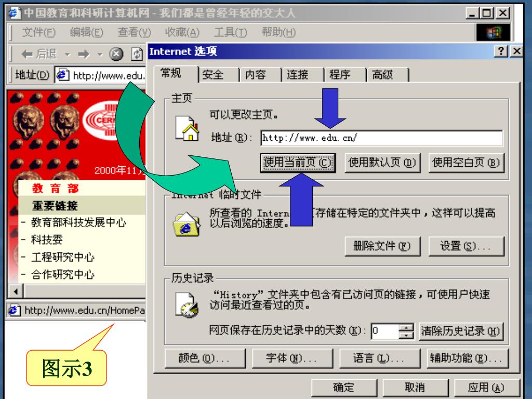Click the Windows flag throbber icon
This screenshot has width=532, height=399.
[x=493, y=33]
